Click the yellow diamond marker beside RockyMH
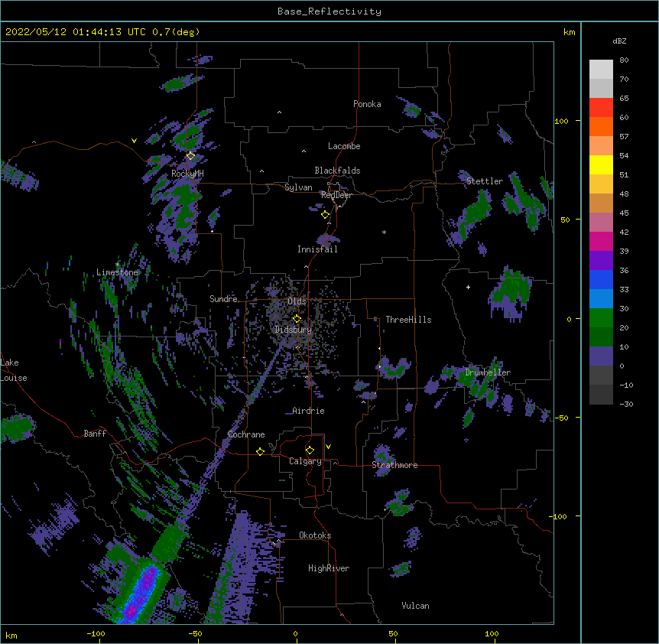 191,156
